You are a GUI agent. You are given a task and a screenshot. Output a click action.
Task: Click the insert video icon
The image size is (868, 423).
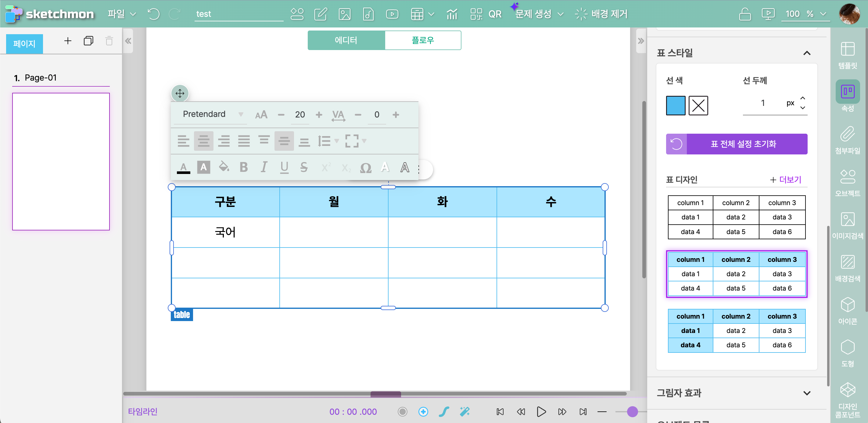pyautogui.click(x=392, y=14)
